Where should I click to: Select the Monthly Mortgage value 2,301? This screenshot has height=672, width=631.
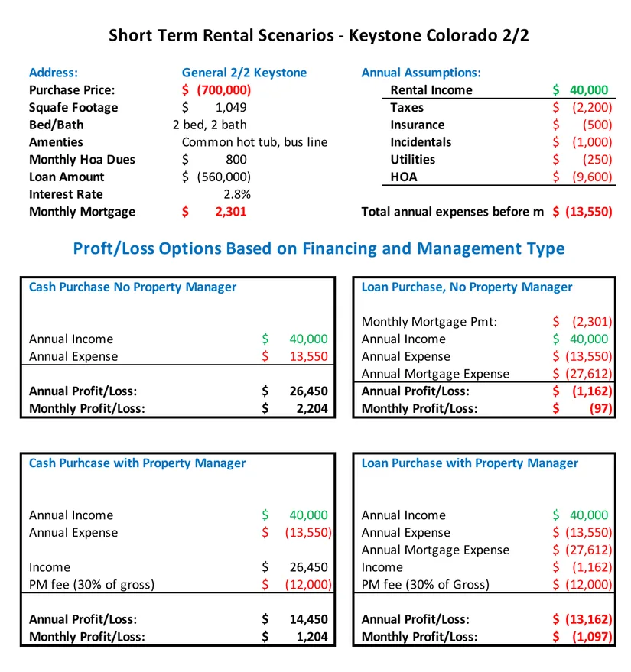(231, 211)
